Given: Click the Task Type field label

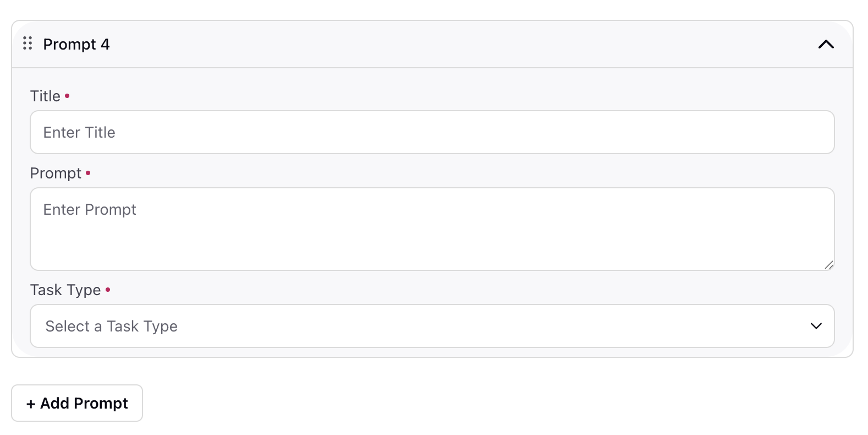Looking at the screenshot, I should click(65, 290).
